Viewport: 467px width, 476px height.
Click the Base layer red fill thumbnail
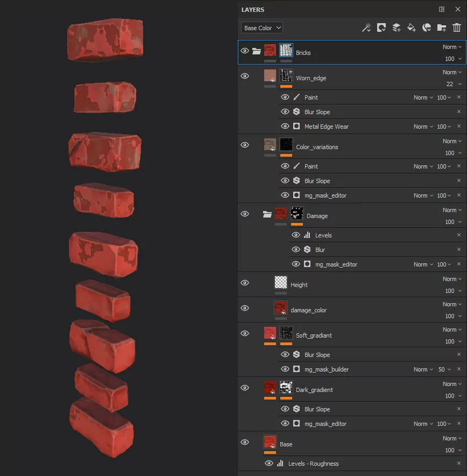pyautogui.click(x=270, y=442)
